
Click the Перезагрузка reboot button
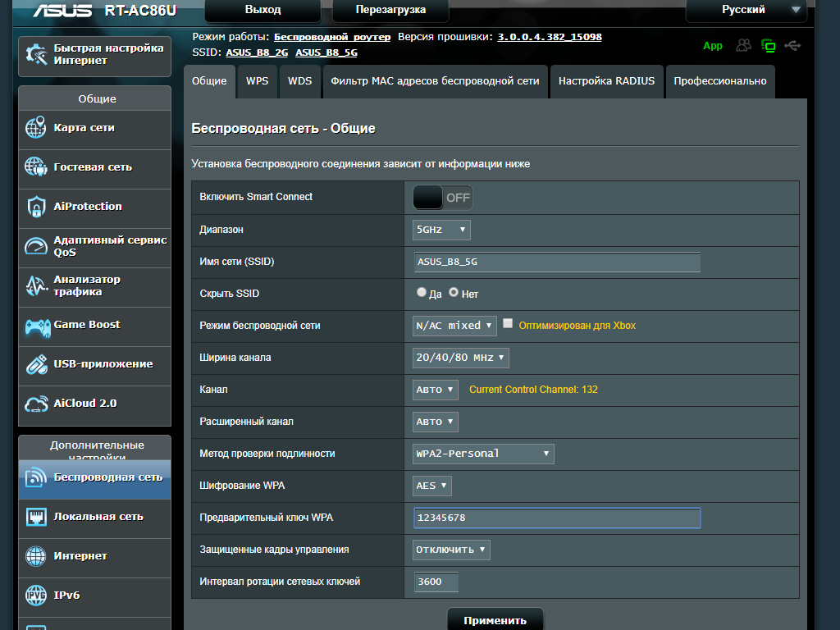click(390, 10)
